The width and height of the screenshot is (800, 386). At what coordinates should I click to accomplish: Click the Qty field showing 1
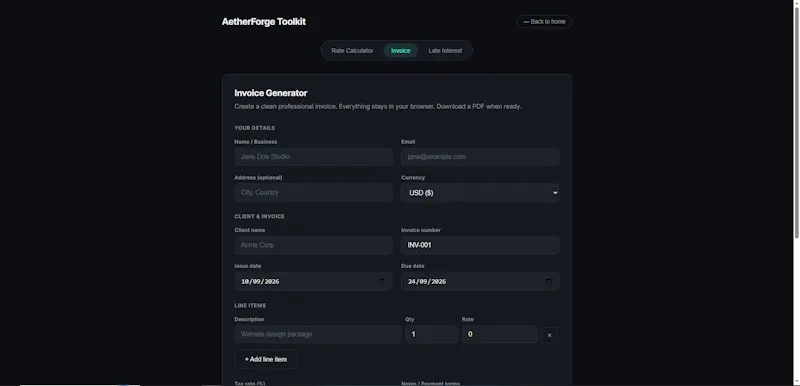point(432,334)
